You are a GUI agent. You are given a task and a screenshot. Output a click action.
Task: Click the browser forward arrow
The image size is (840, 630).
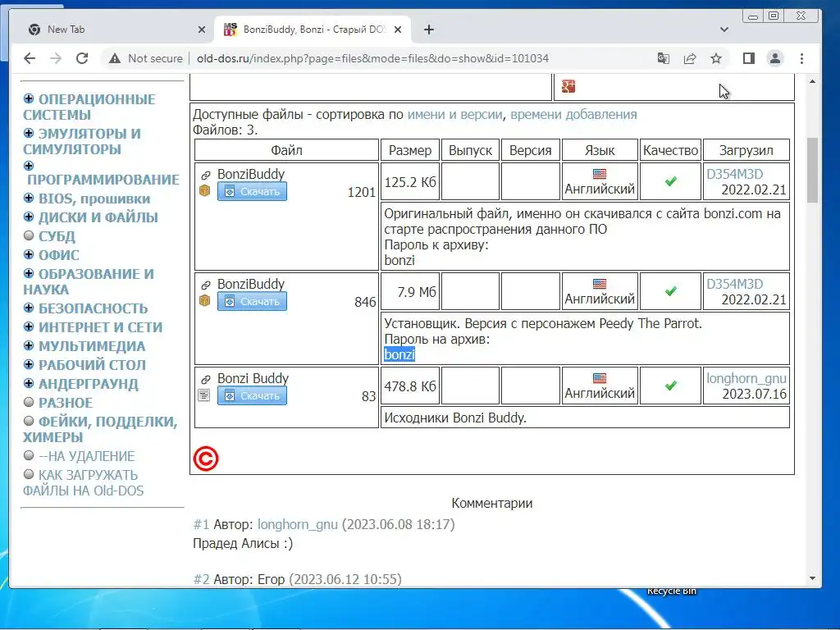click(56, 58)
